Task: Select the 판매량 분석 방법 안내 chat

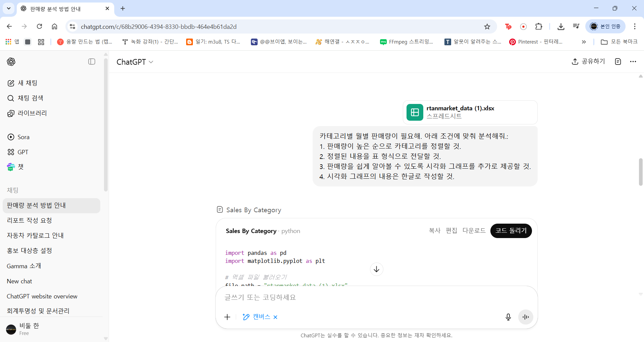Action: click(51, 206)
